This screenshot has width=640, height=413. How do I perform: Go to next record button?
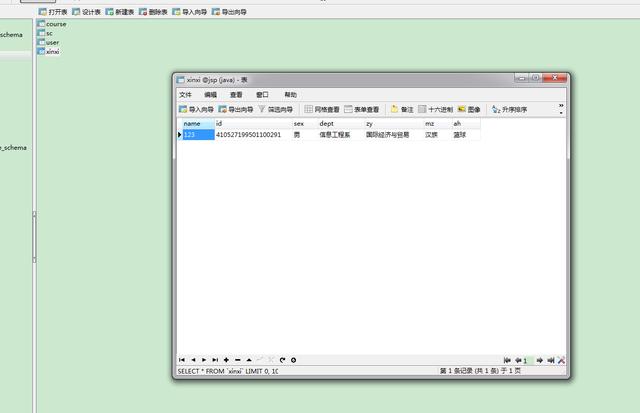(204, 360)
